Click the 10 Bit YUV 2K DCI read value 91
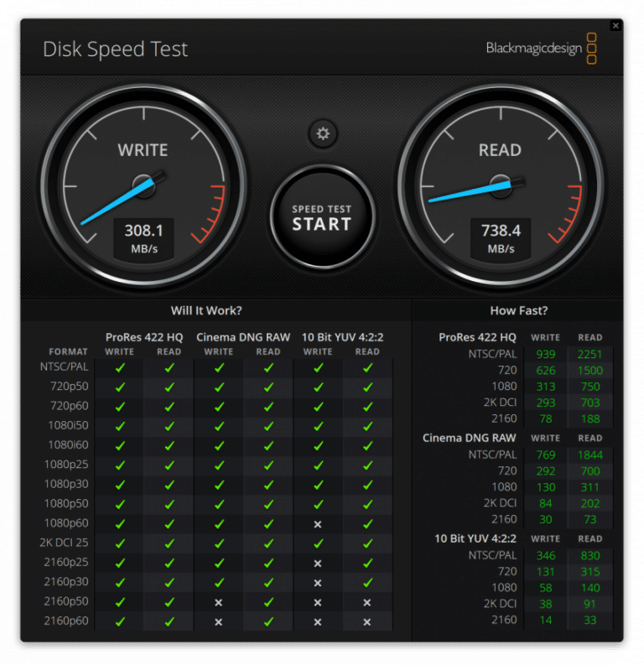The image size is (644, 665). point(589,604)
